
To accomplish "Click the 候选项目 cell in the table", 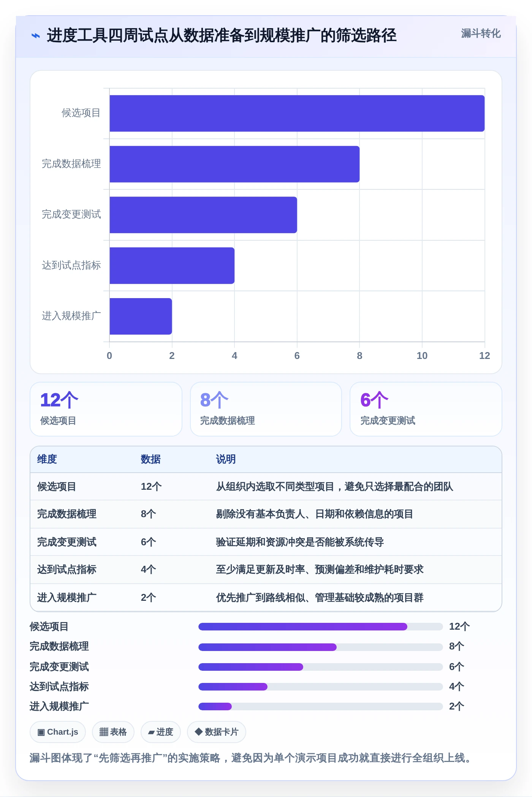I will [57, 487].
